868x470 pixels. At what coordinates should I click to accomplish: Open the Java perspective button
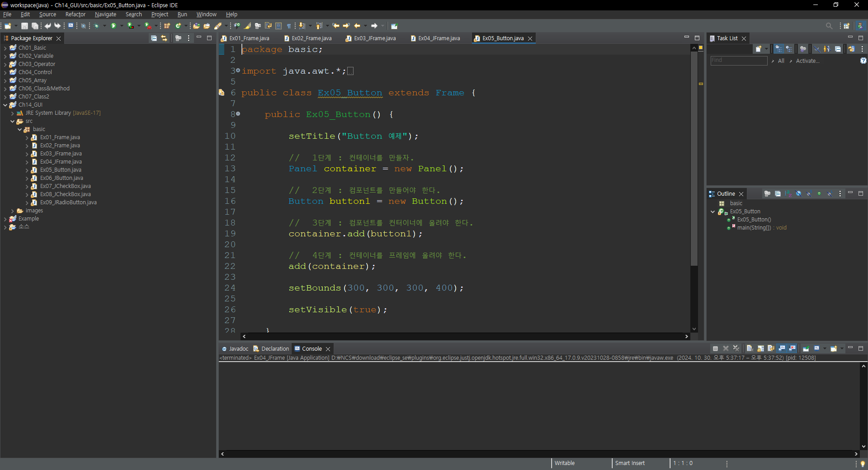pyautogui.click(x=860, y=26)
